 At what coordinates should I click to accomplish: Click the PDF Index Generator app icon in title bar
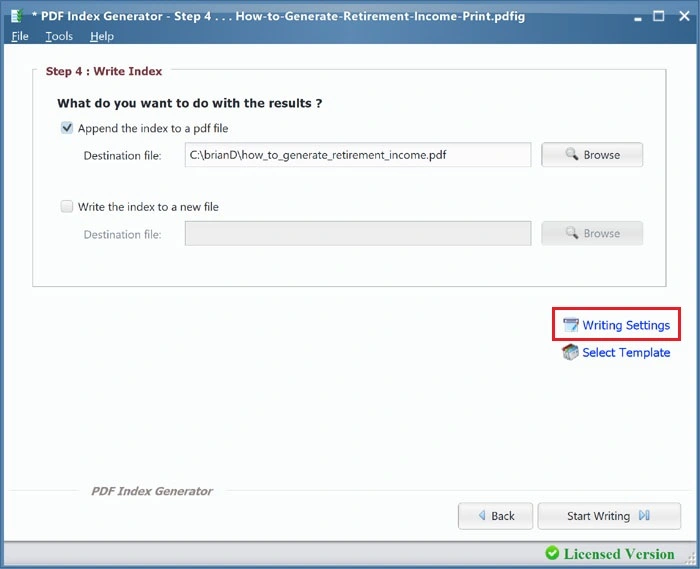coord(17,16)
